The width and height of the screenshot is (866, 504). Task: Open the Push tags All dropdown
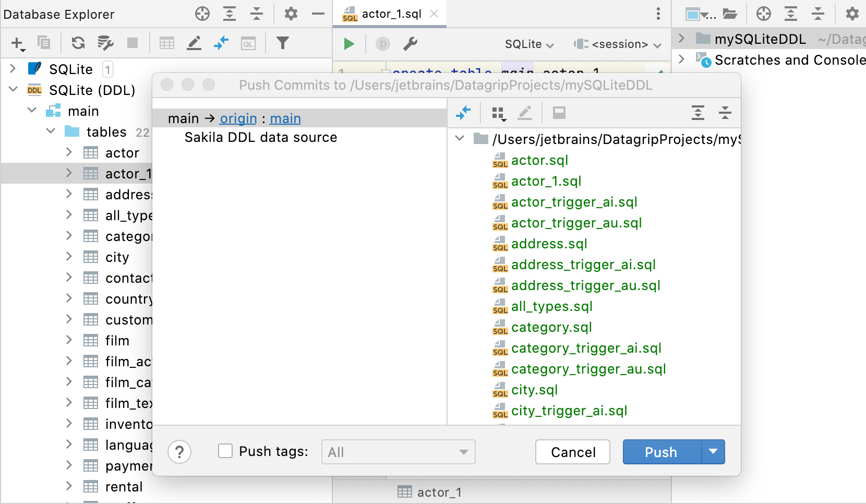tap(398, 452)
